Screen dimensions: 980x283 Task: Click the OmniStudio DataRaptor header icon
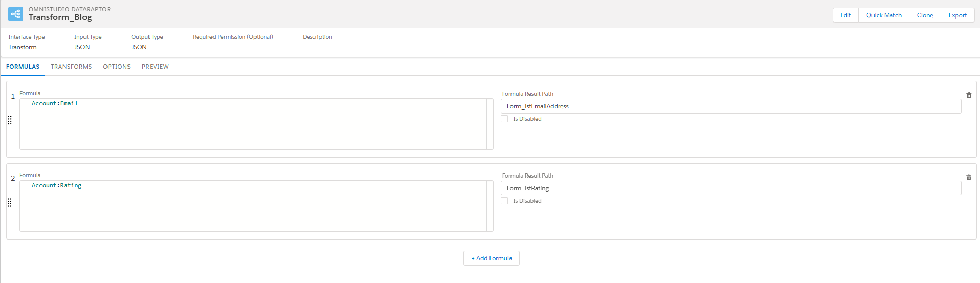(15, 14)
